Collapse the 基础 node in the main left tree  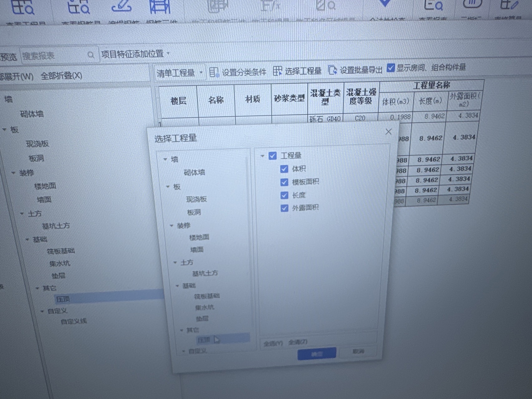(27, 240)
